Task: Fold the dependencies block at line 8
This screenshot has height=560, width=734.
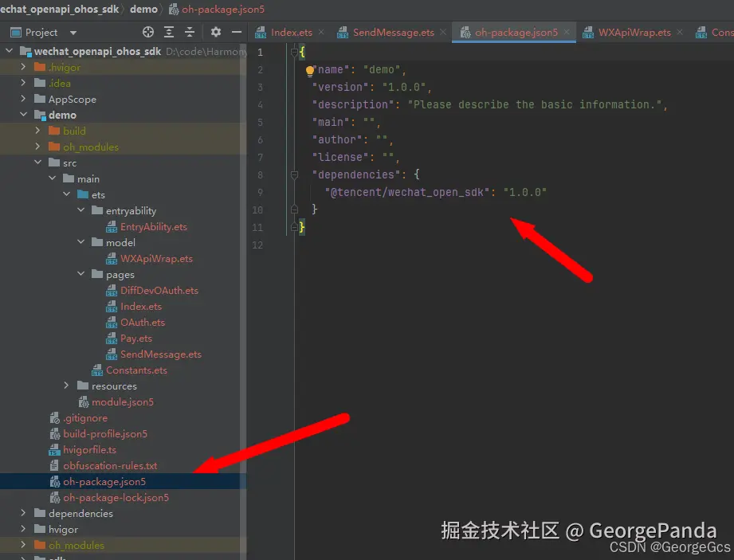Action: [294, 175]
